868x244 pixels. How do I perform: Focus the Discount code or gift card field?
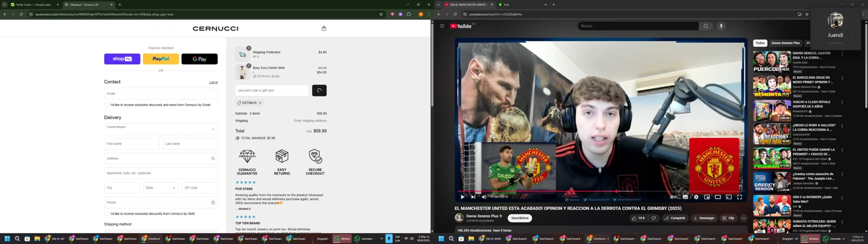(272, 90)
